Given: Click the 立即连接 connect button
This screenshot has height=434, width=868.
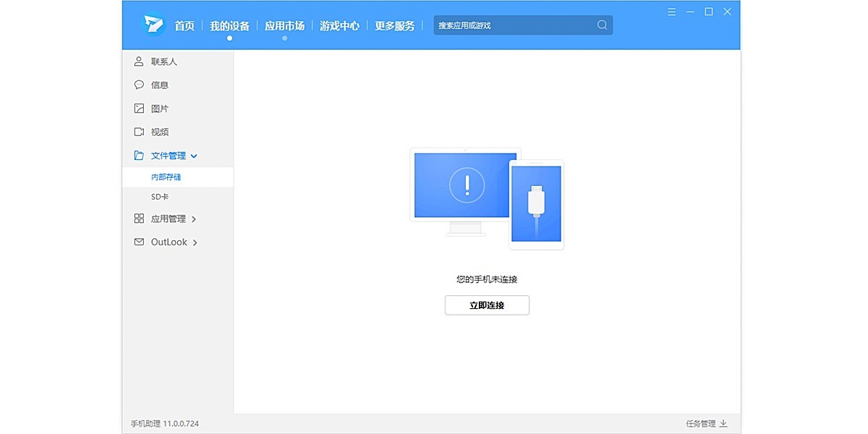Looking at the screenshot, I should pos(487,305).
